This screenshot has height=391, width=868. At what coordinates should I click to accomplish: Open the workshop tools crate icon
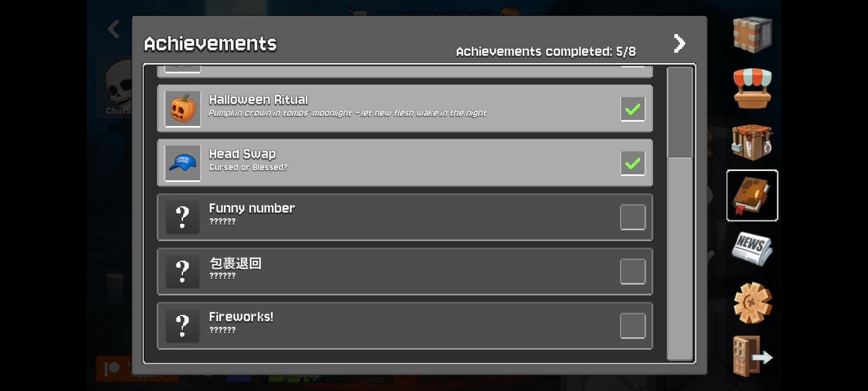tap(752, 142)
